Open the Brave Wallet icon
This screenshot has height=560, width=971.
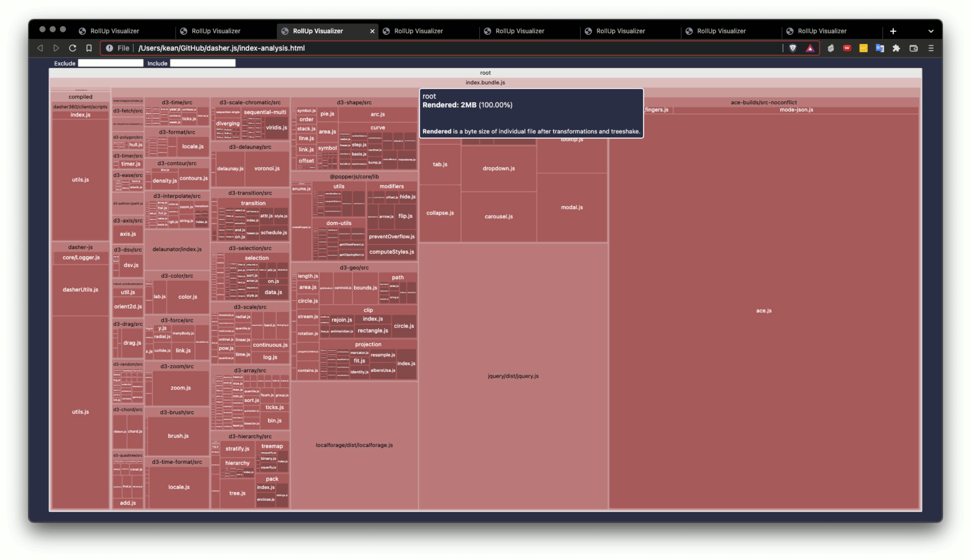click(x=913, y=48)
